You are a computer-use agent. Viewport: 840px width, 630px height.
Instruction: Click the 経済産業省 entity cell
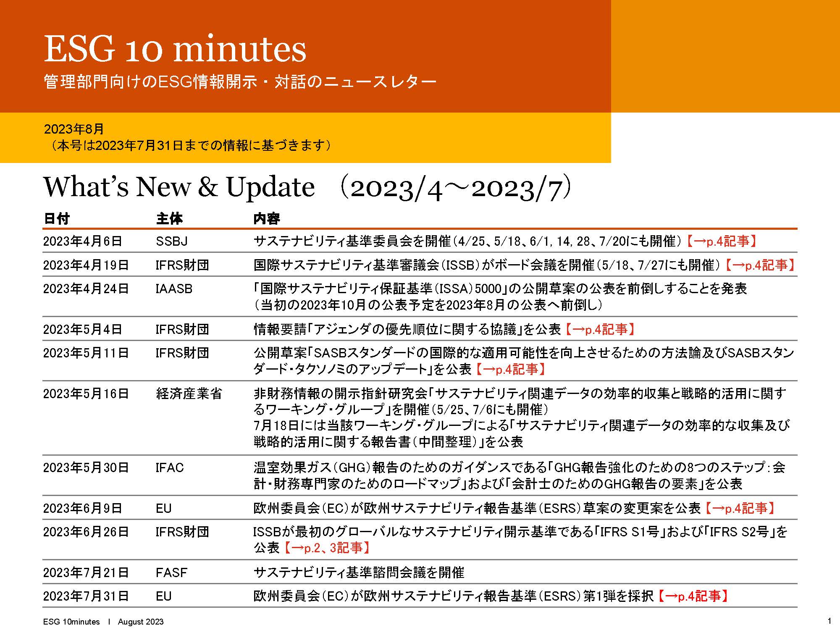point(189,394)
